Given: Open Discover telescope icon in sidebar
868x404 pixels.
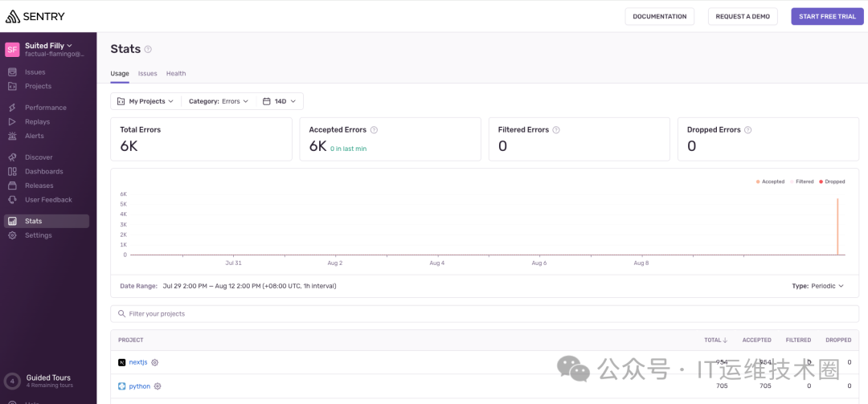Looking at the screenshot, I should (x=12, y=157).
